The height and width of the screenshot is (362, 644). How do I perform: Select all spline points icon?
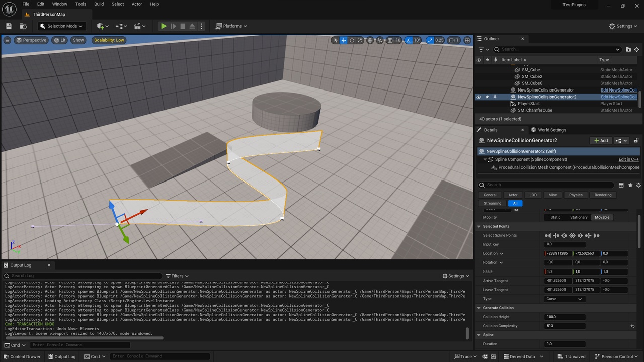[x=572, y=235]
